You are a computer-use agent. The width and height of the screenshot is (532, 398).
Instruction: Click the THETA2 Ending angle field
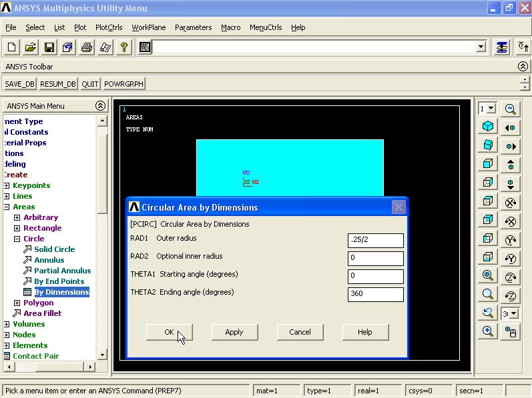tap(376, 294)
